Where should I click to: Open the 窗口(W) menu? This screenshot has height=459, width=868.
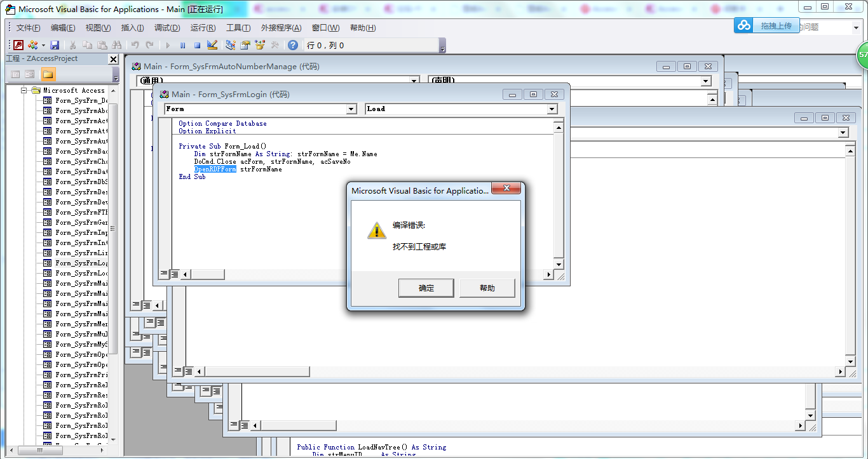click(x=325, y=27)
